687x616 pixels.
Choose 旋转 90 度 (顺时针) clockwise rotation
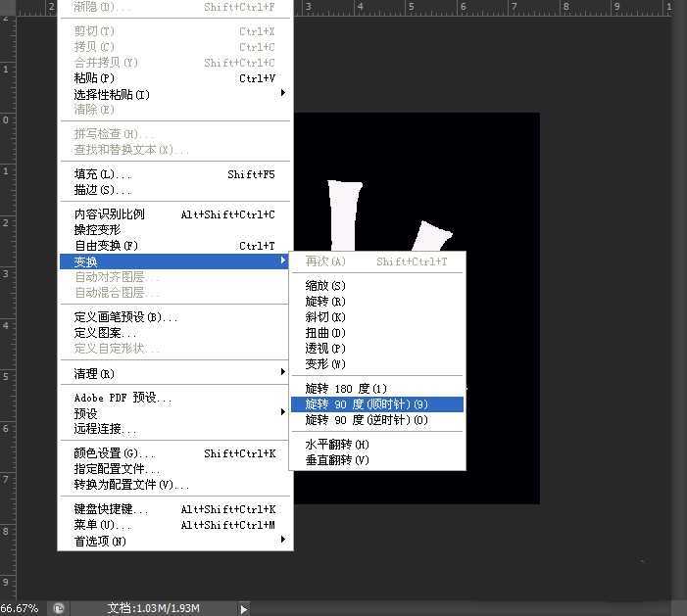367,404
